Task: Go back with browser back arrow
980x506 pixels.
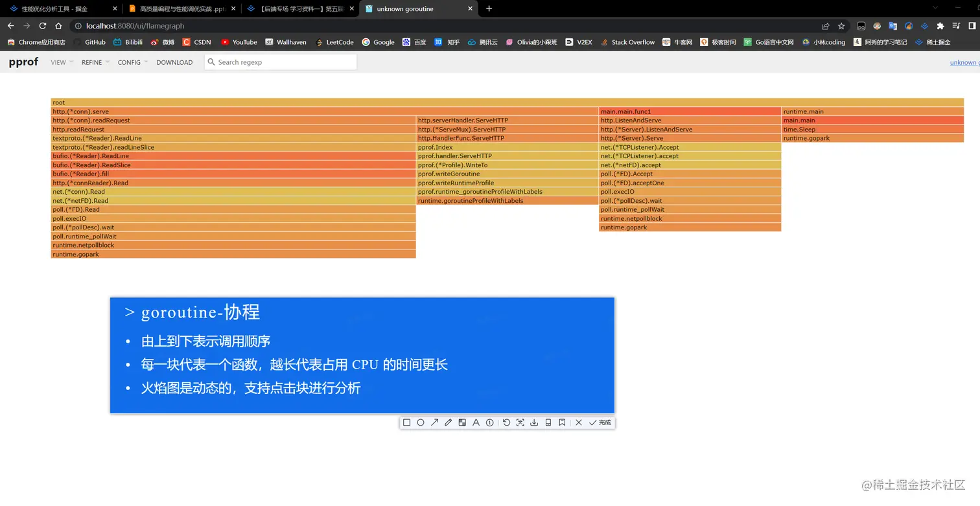Action: pyautogui.click(x=10, y=26)
